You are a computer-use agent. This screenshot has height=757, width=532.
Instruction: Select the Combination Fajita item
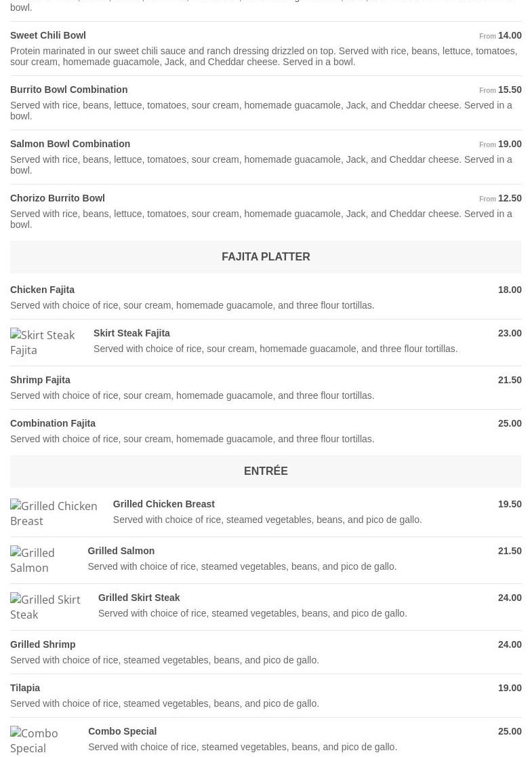click(53, 423)
